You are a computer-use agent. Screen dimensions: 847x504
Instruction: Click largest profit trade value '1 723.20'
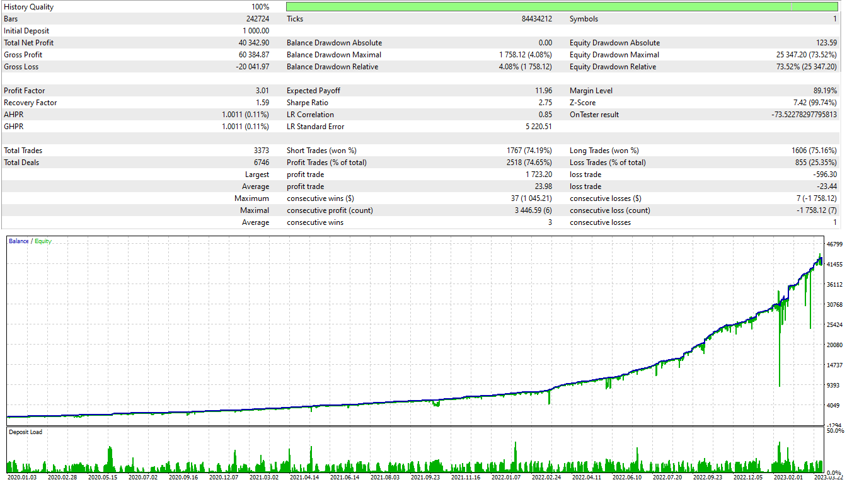[539, 175]
